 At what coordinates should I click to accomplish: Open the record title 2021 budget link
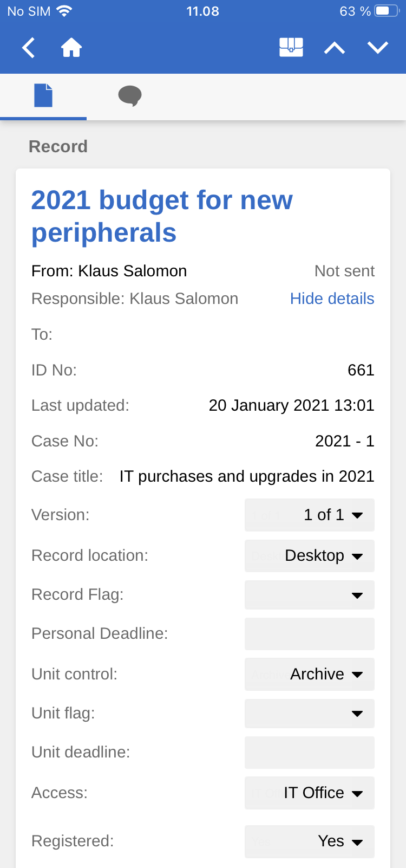(161, 216)
